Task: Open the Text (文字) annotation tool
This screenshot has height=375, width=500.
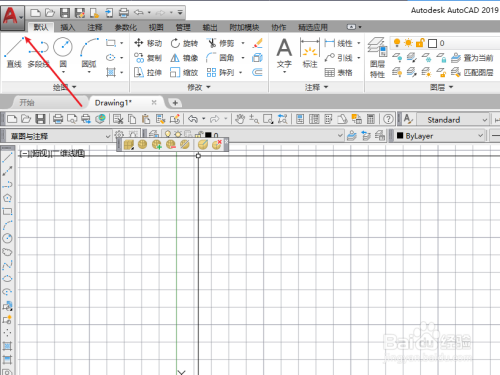Action: 284,54
